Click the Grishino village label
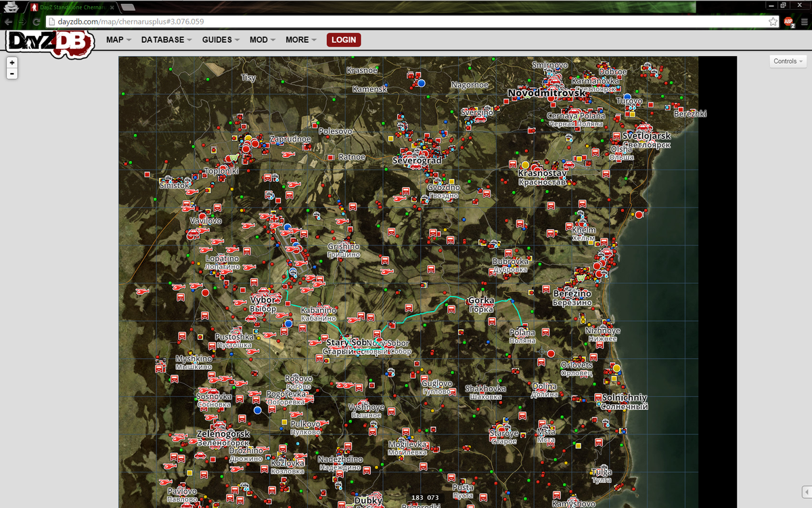 pyautogui.click(x=344, y=247)
